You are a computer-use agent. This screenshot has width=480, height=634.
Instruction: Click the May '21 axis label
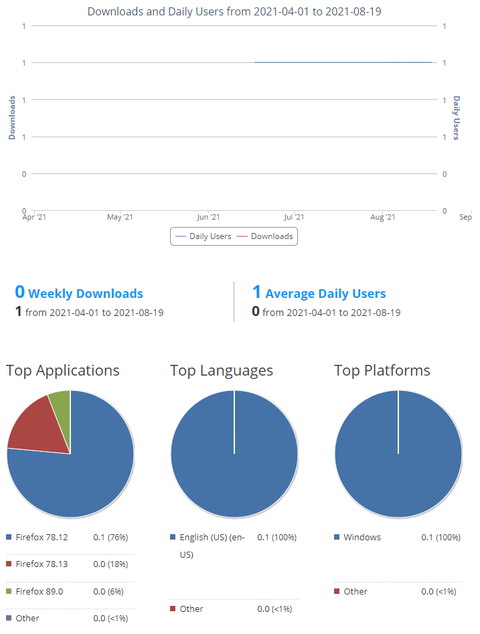pos(120,217)
